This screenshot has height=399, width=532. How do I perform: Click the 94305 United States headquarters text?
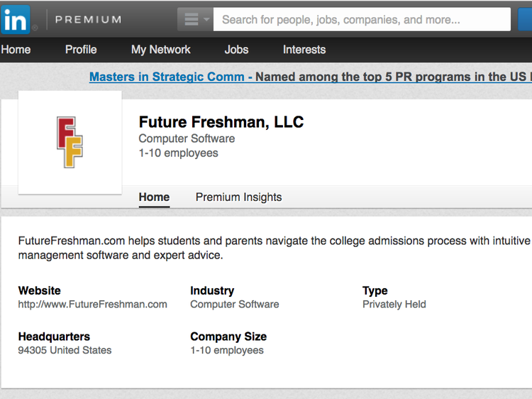(65, 350)
